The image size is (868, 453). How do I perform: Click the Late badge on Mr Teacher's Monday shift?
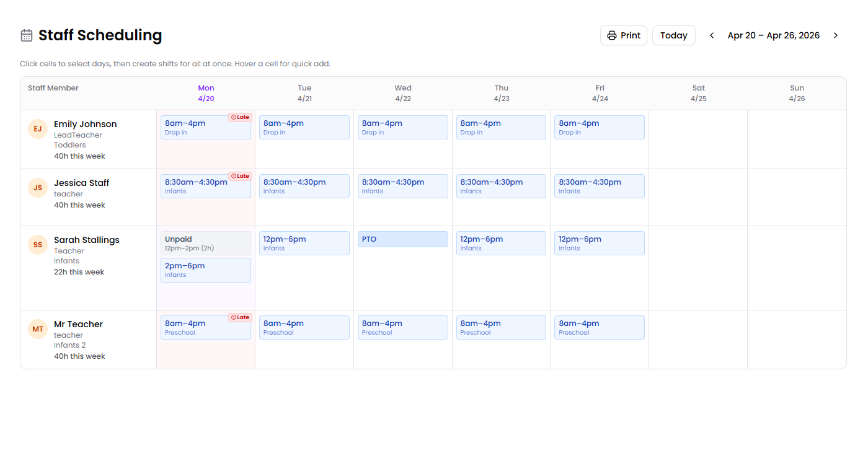240,317
